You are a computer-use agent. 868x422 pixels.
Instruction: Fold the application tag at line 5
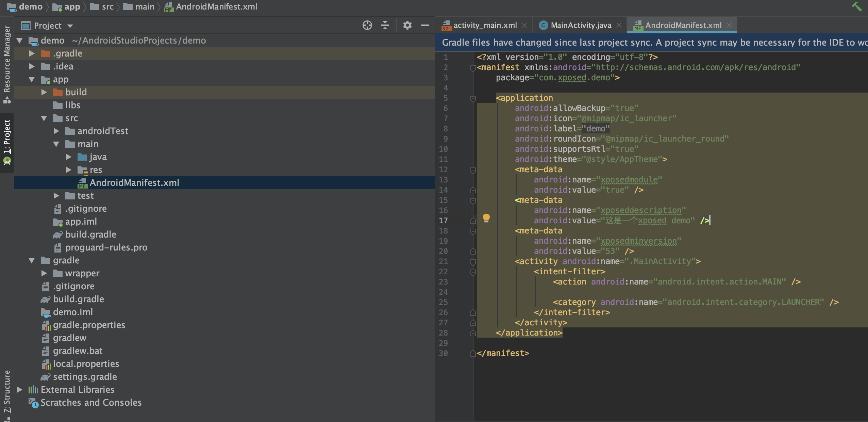tap(473, 98)
